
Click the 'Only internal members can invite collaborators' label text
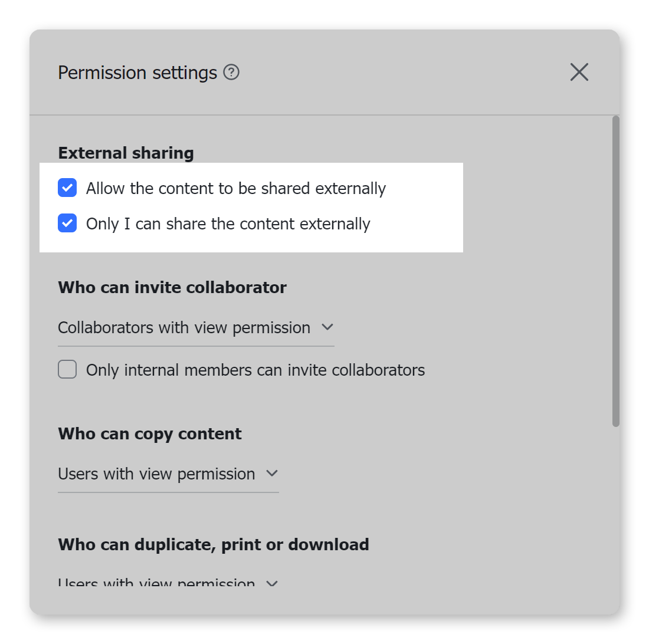(255, 370)
